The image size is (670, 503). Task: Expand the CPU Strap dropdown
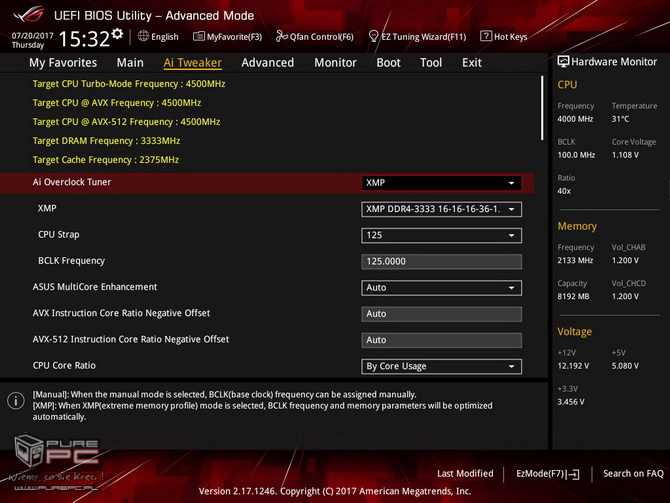point(441,235)
